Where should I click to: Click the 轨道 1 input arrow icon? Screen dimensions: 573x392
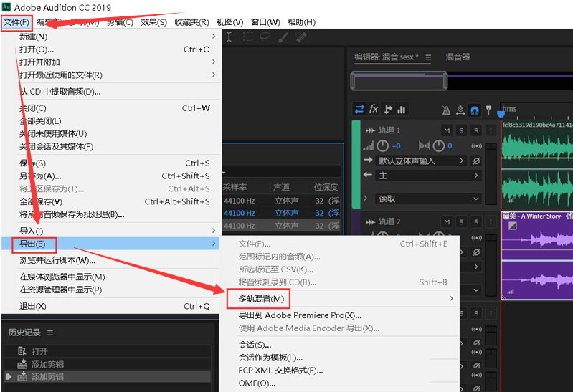368,160
